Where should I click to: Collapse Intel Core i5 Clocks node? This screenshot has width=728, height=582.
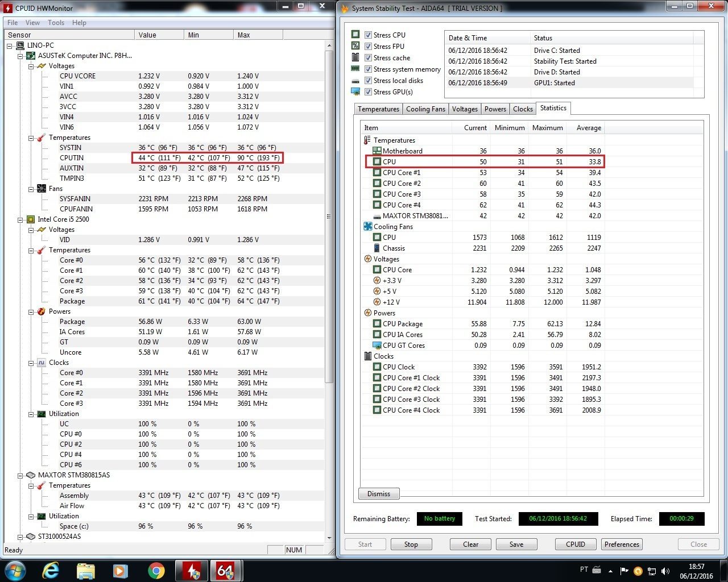point(31,363)
